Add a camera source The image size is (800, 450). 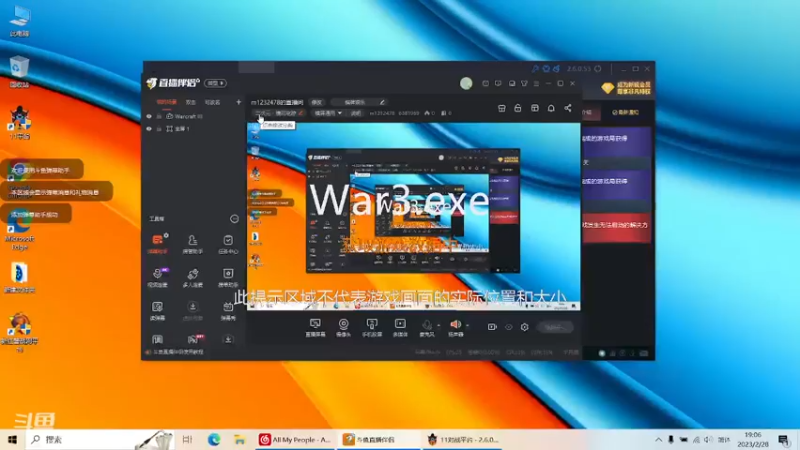click(x=343, y=327)
